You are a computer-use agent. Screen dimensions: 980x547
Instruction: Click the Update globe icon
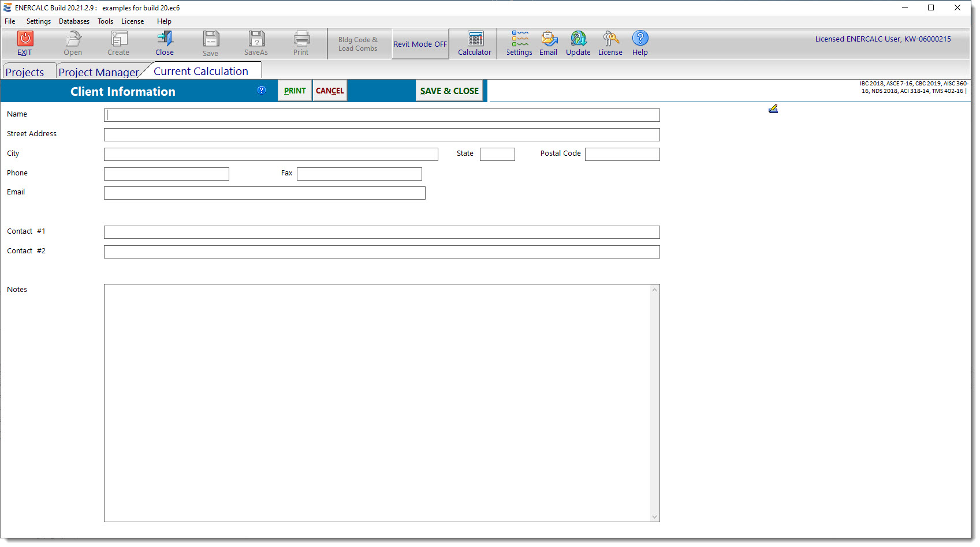[578, 39]
